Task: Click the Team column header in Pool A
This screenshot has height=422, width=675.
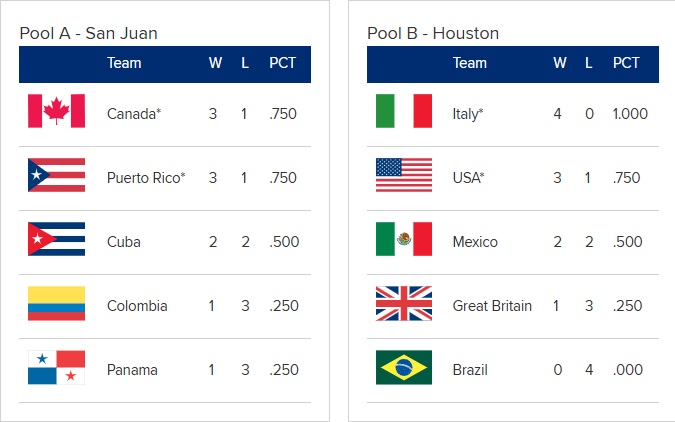Action: coord(124,63)
